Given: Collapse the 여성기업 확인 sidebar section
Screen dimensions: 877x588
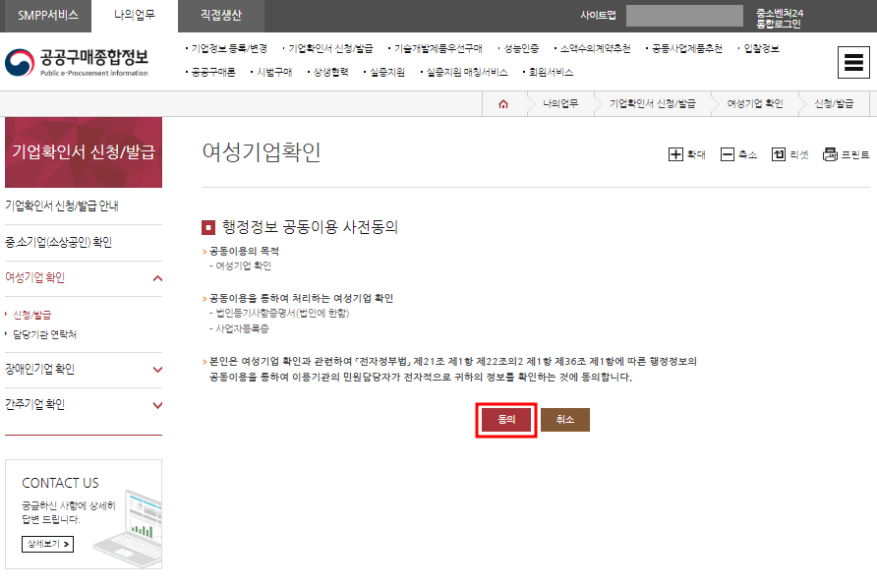Looking at the screenshot, I should click(x=84, y=279).
